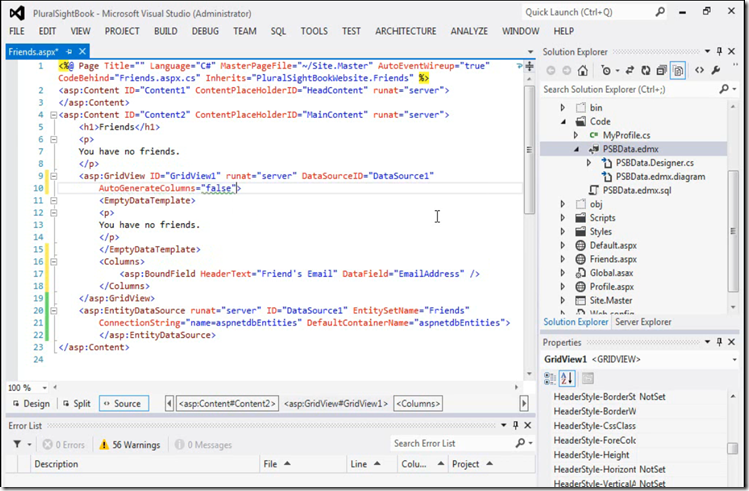This screenshot has width=749, height=491.
Task: Collapse the EntityDataSource region at line 20
Action: (54, 310)
